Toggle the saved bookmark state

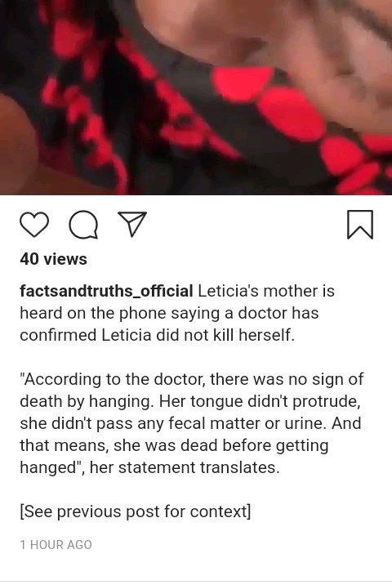point(360,224)
